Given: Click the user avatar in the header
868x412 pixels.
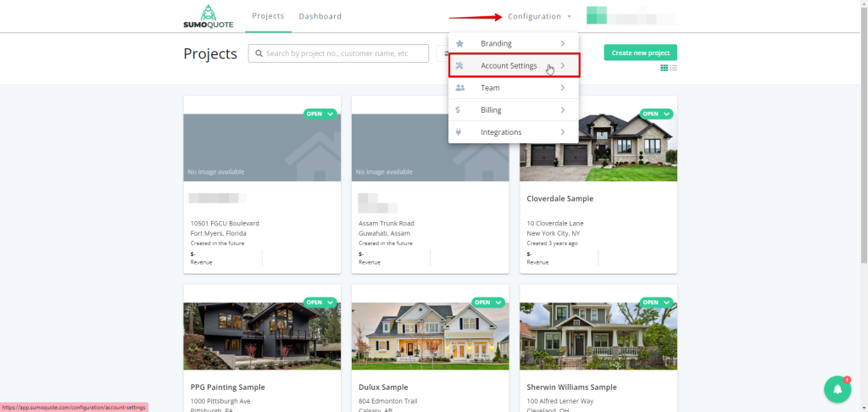Looking at the screenshot, I should 597,16.
